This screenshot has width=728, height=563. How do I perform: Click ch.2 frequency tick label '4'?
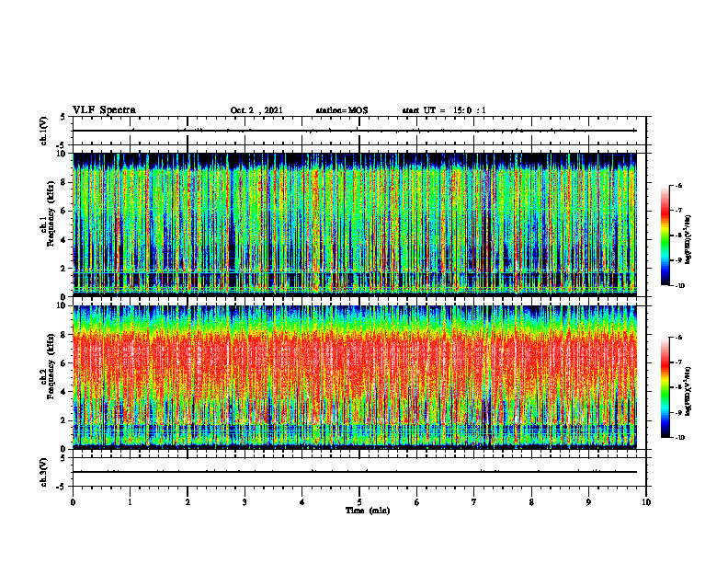pyautogui.click(x=64, y=392)
